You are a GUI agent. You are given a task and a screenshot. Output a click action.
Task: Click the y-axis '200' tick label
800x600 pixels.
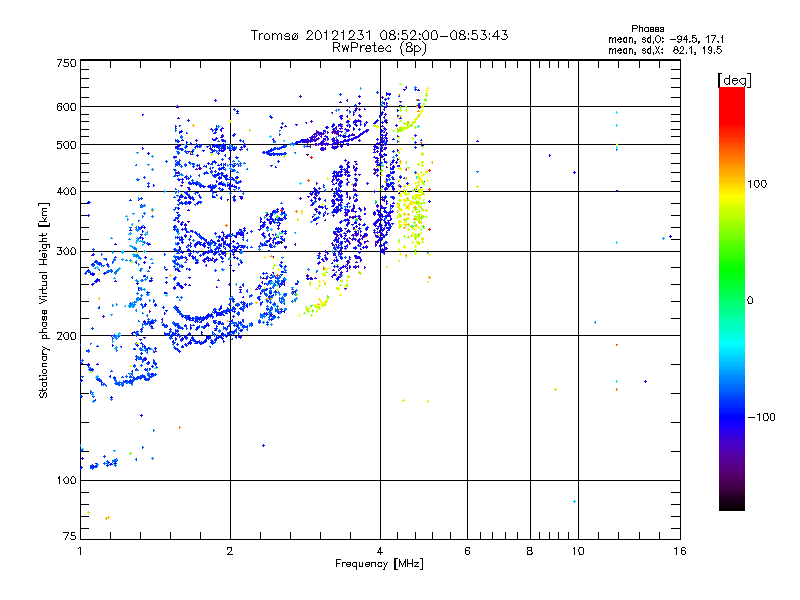[66, 336]
